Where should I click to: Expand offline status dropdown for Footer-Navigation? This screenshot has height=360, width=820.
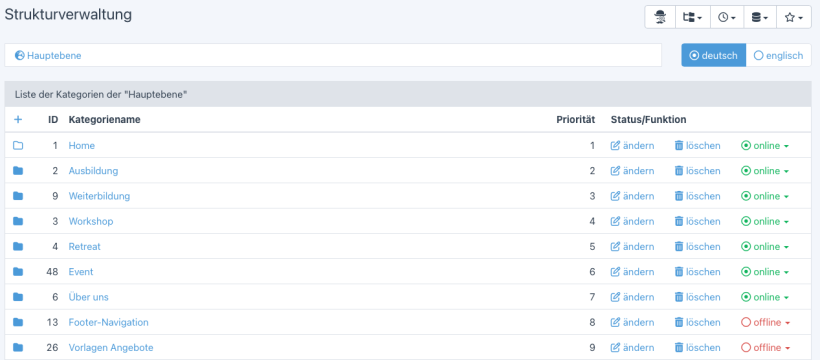pos(766,323)
